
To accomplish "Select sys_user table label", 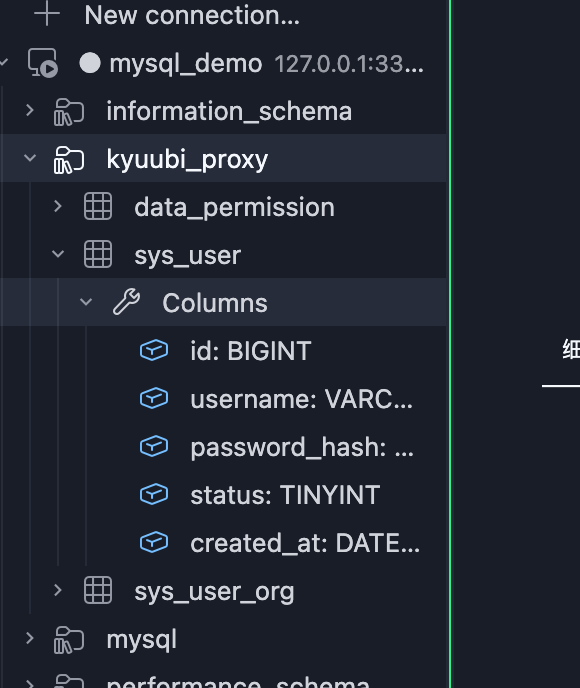I will click(187, 255).
